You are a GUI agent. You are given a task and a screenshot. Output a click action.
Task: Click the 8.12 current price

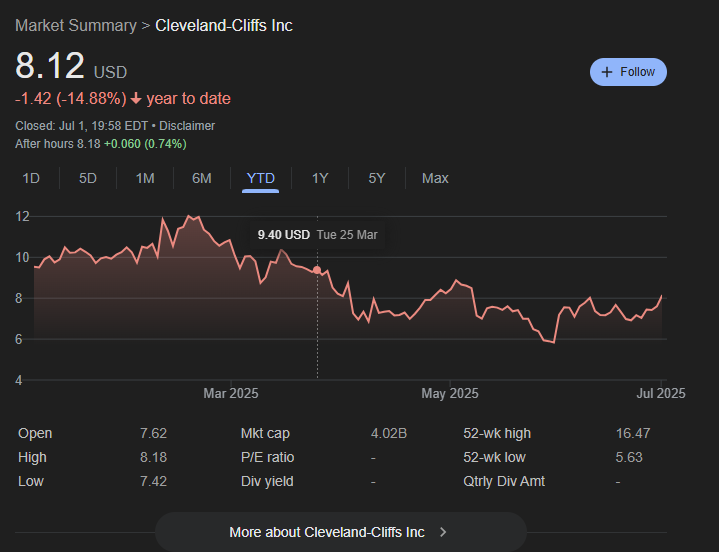pyautogui.click(x=50, y=66)
